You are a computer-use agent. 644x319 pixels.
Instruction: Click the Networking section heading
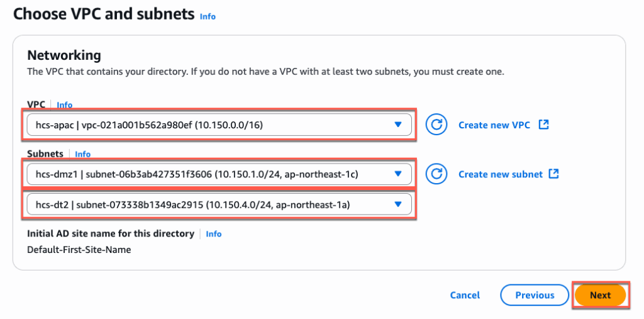tap(64, 55)
